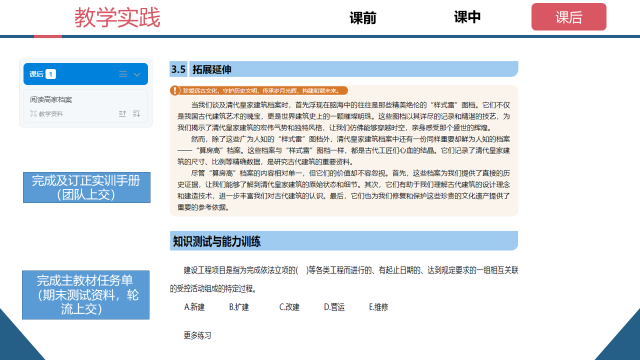Collapse the 课后 panel with chevron arrow
640x360 pixels.
137,74
